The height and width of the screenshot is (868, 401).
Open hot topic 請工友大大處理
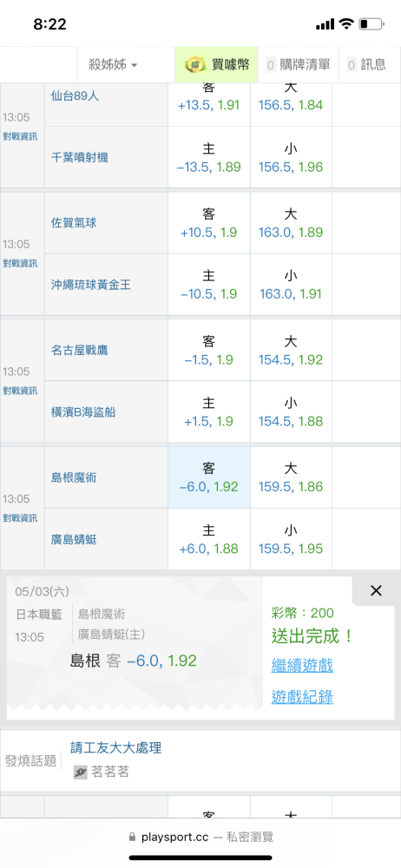(x=116, y=748)
